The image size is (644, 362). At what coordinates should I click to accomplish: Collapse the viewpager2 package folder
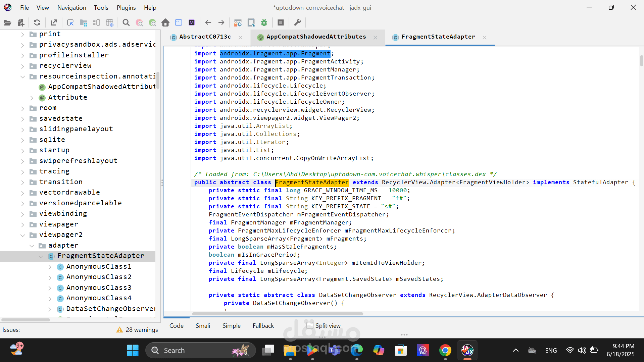coord(22,235)
